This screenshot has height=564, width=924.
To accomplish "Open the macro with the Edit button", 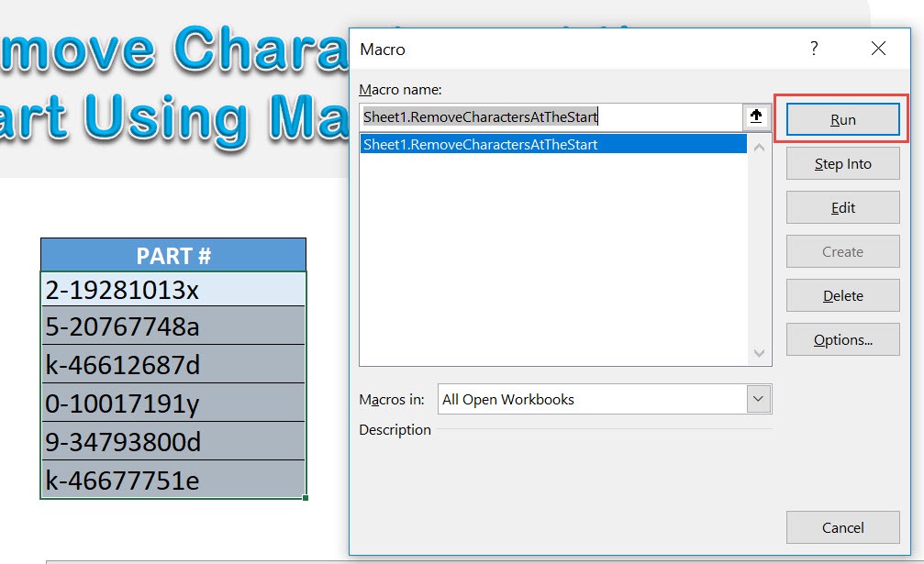I will pyautogui.click(x=842, y=208).
